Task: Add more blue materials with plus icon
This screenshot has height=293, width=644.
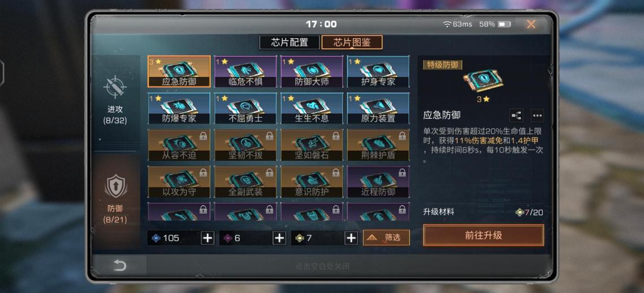Action: click(x=208, y=238)
